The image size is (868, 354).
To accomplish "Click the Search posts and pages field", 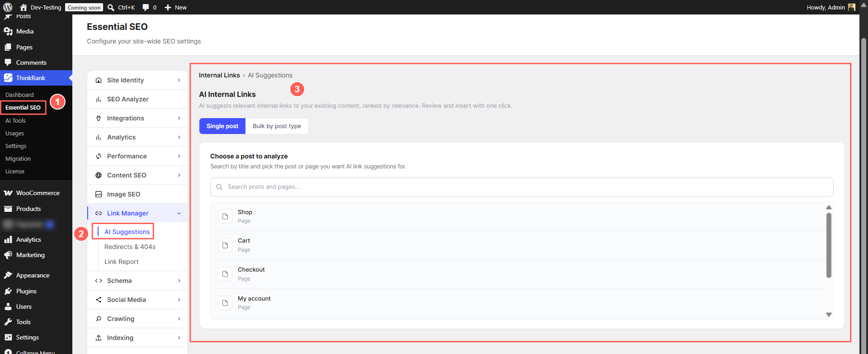I will click(522, 187).
